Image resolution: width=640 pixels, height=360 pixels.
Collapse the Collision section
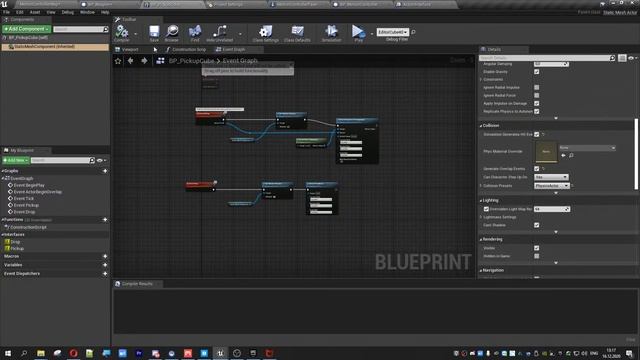click(x=481, y=126)
